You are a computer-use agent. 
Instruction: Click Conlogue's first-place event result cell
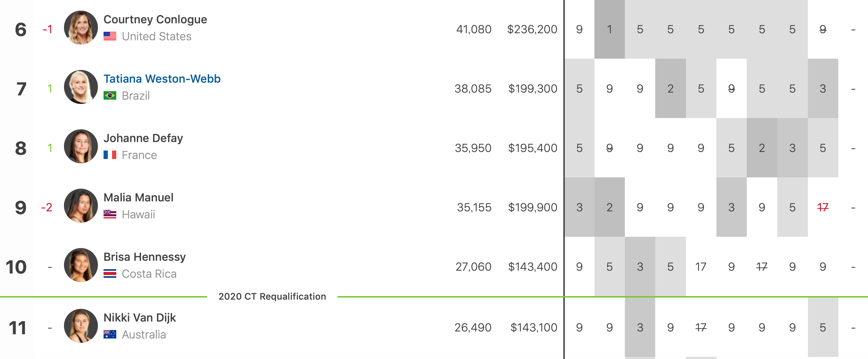click(x=609, y=29)
